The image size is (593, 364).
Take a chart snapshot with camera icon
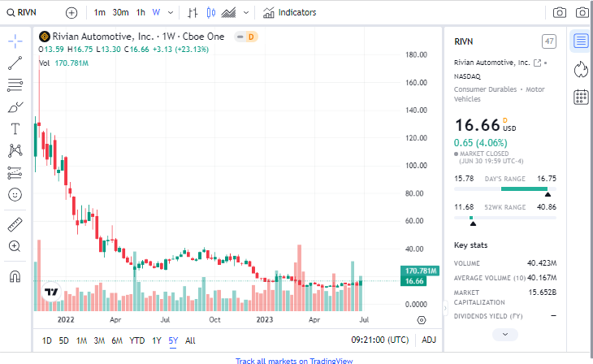tap(560, 13)
